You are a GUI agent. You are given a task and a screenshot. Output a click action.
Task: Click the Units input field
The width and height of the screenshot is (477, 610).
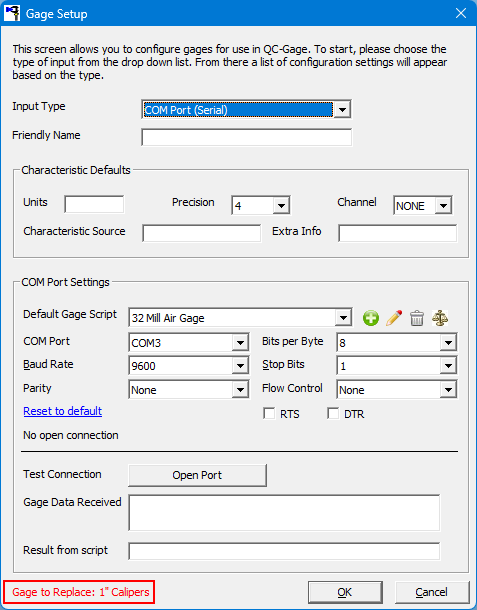click(94, 204)
